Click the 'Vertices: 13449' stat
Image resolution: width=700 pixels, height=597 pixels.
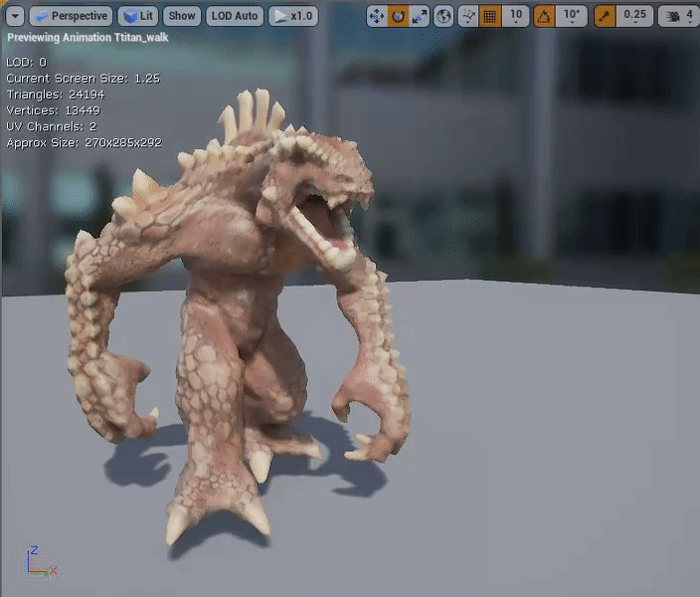tap(53, 110)
